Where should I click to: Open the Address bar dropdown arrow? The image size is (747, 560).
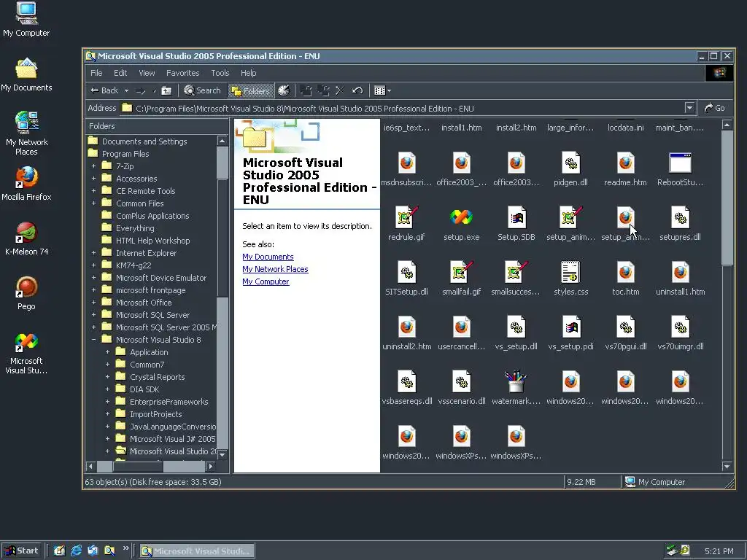pos(689,108)
